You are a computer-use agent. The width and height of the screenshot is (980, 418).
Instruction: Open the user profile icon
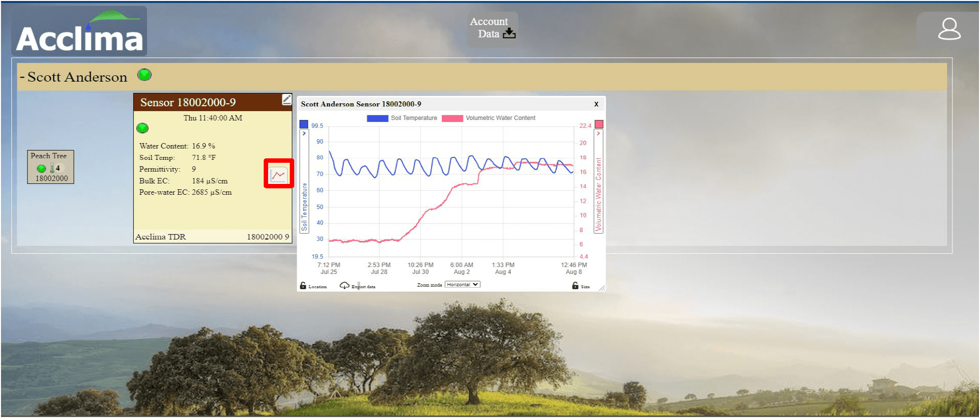click(x=949, y=30)
